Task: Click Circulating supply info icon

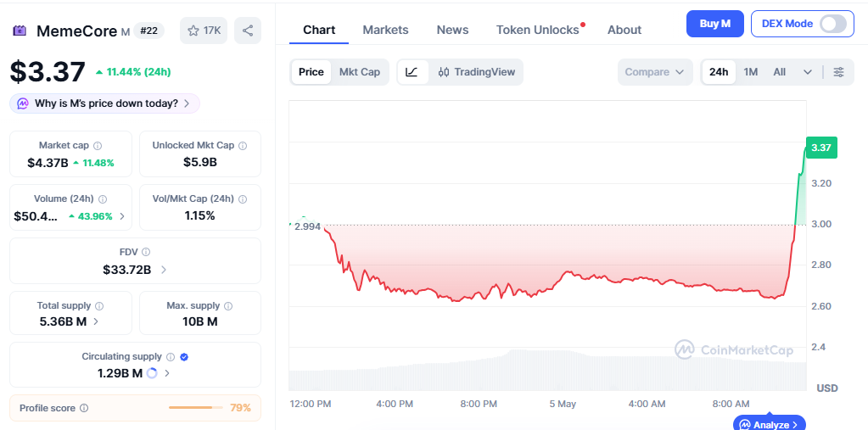Action: [171, 357]
